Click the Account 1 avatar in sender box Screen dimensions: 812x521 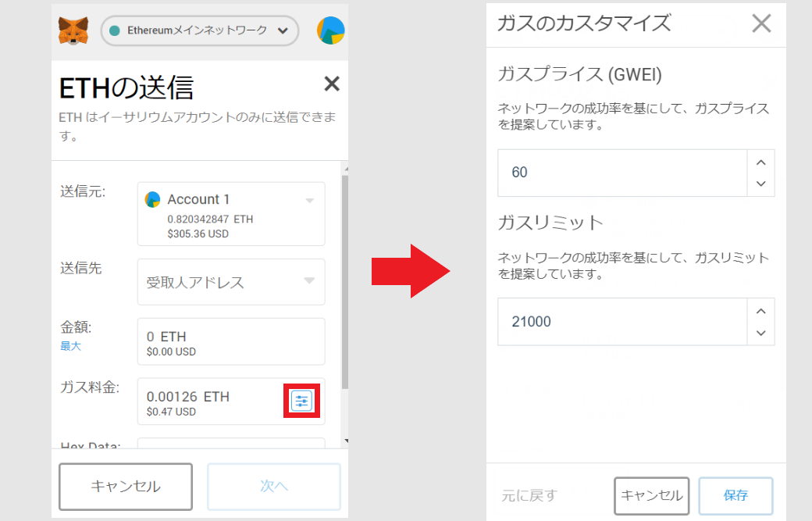pyautogui.click(x=152, y=199)
